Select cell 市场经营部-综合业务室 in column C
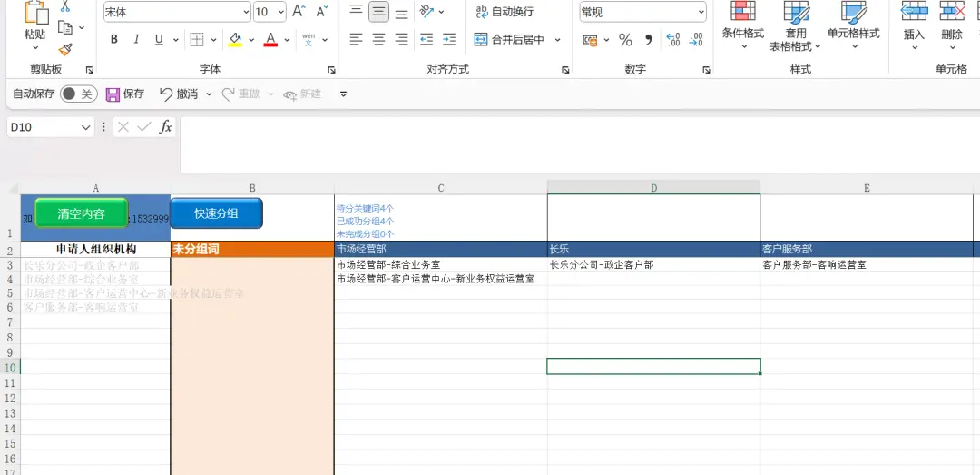This screenshot has height=475, width=980. tap(441, 264)
